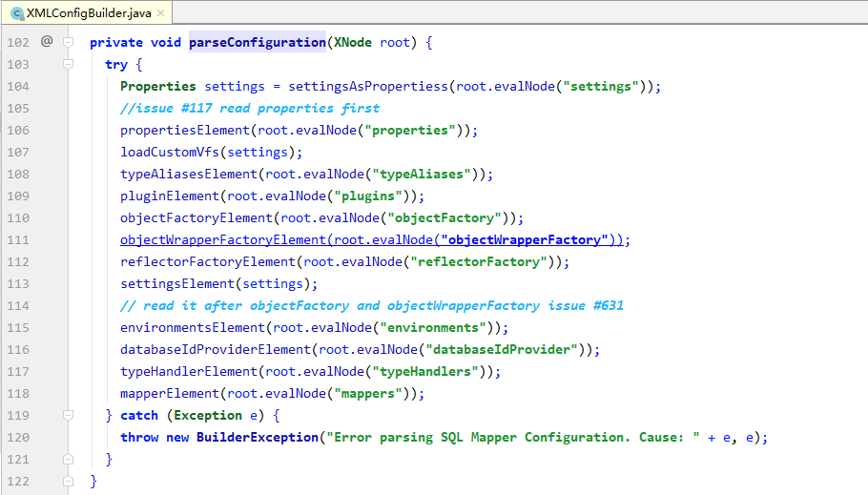Click the typeHandlerElement call on line 117

(189, 372)
